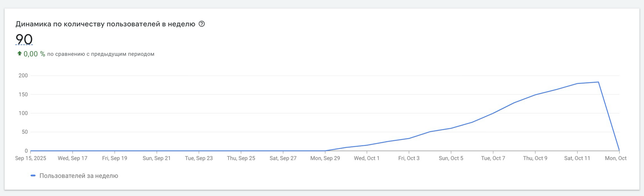Click the "Fri, Sep 19" date label
This screenshot has width=644, height=196.
pyautogui.click(x=115, y=158)
